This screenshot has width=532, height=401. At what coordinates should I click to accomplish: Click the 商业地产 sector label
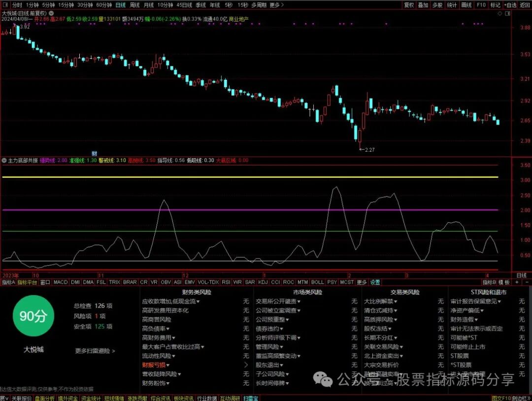[238, 19]
